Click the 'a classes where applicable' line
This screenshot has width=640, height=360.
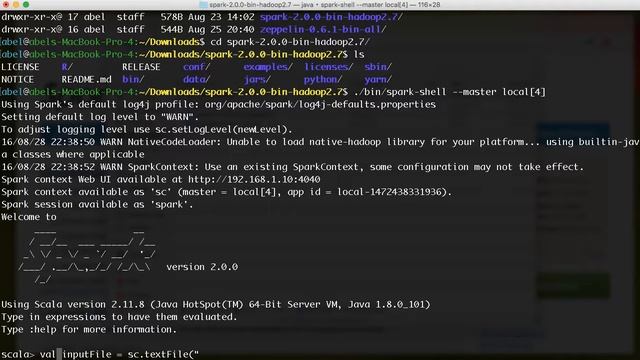tap(73, 155)
